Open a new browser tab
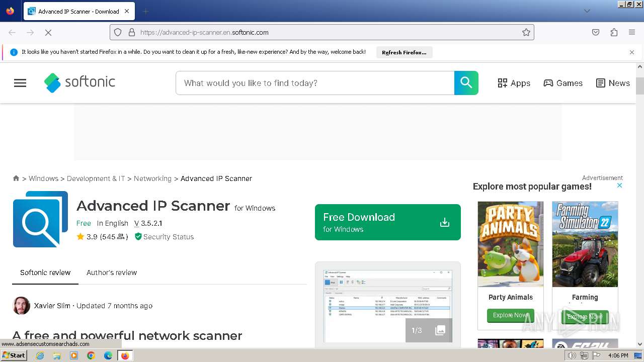The image size is (644, 362). (145, 11)
